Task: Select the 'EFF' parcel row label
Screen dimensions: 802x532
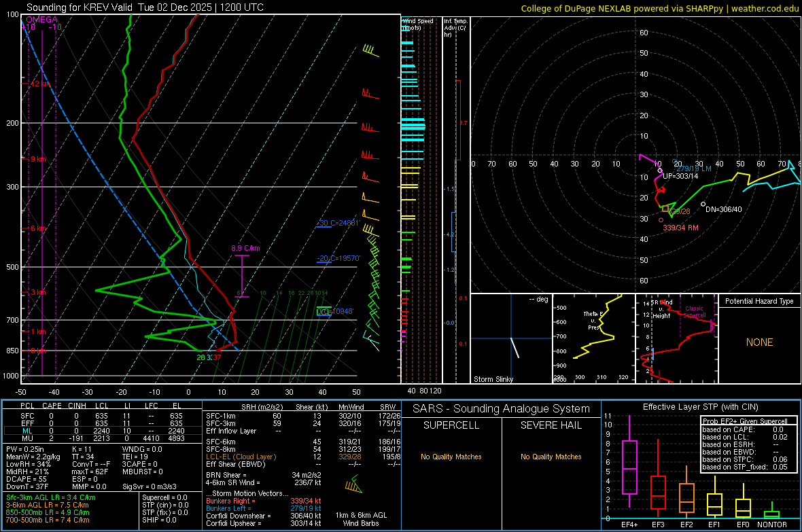Action: point(27,423)
